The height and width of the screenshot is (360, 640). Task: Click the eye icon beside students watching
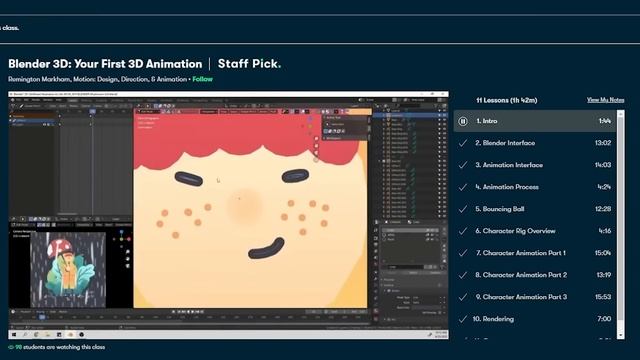[x=11, y=347]
